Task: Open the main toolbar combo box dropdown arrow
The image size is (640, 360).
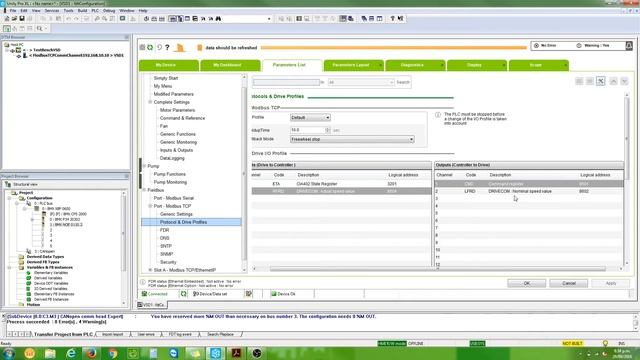Action: click(x=269, y=19)
